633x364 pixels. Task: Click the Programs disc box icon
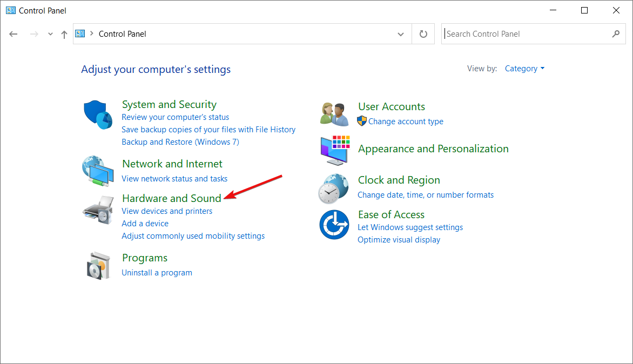coord(98,265)
